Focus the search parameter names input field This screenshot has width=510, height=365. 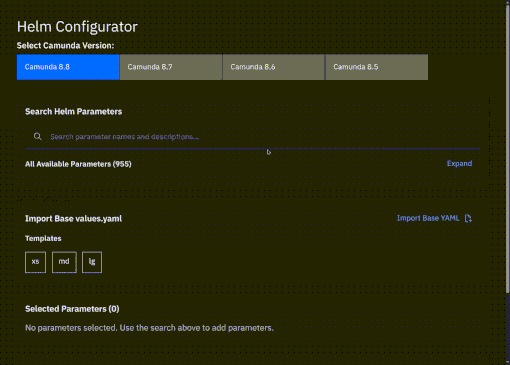253,137
